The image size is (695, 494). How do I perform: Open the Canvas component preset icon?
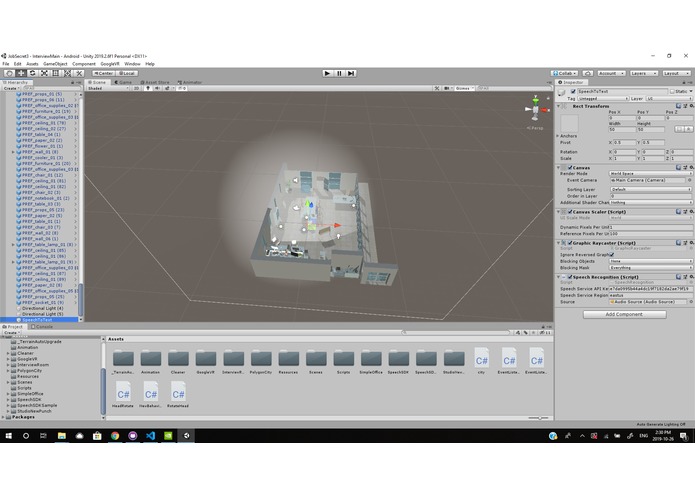pos(685,167)
